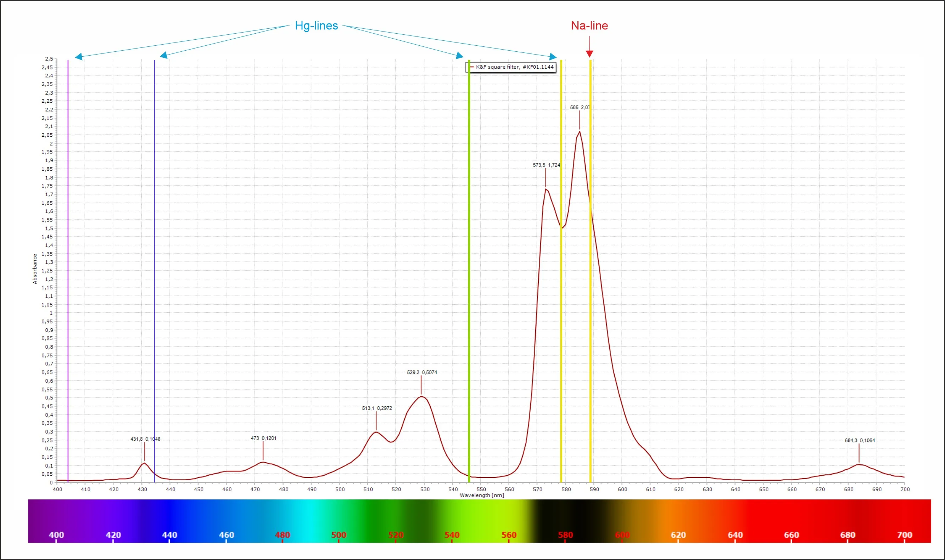This screenshot has width=945, height=560.
Task: Click the Wavelength [nm] axis title
Action: tap(482, 495)
